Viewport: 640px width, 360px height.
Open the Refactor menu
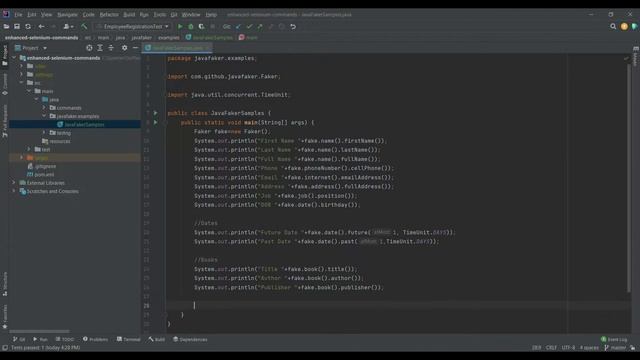pos(109,14)
